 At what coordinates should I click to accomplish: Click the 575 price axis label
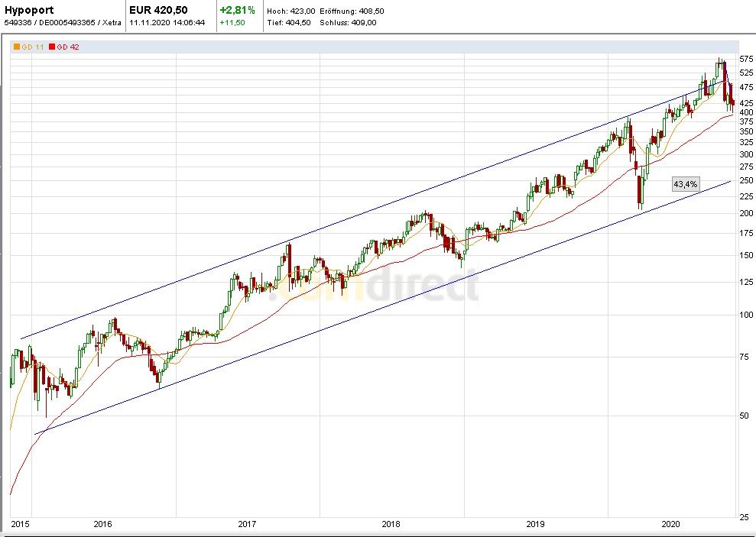pos(747,60)
